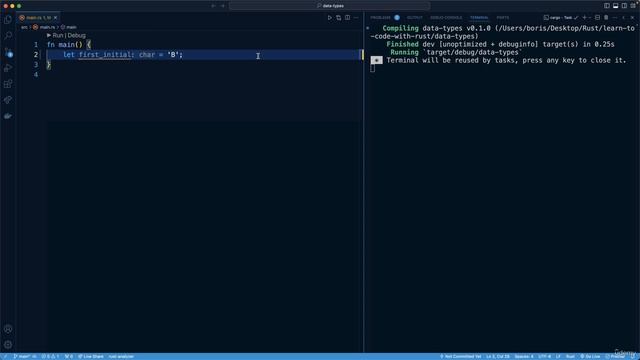Open Source Control view with pending badge
Viewport: 640px width, 360px height.
point(8,52)
